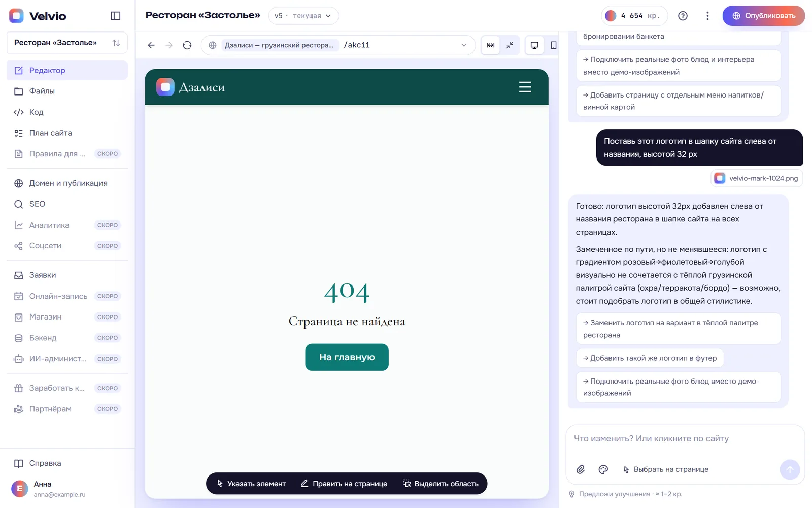Click credits balance 4 654 кр.
Viewport: 812px width, 508px height.
click(634, 16)
